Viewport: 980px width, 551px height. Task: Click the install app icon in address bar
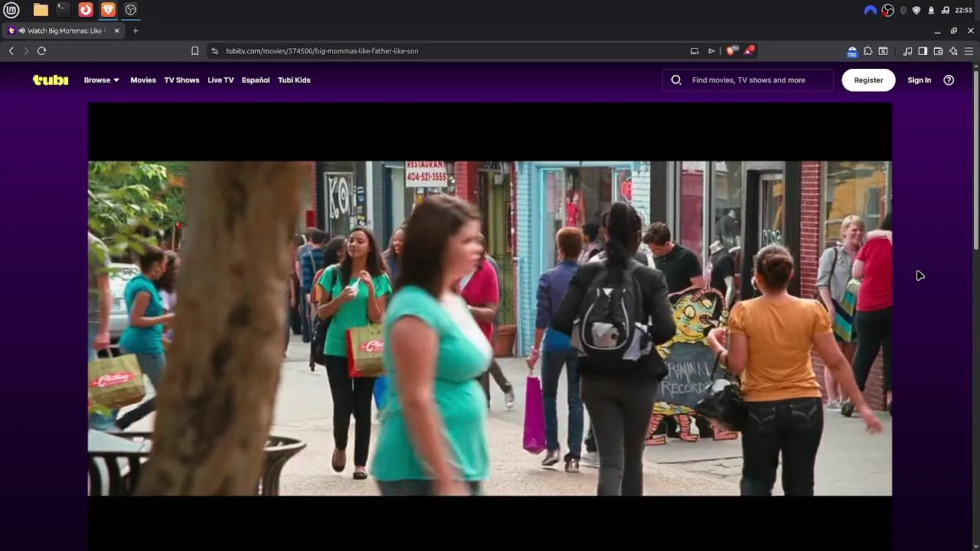(694, 51)
